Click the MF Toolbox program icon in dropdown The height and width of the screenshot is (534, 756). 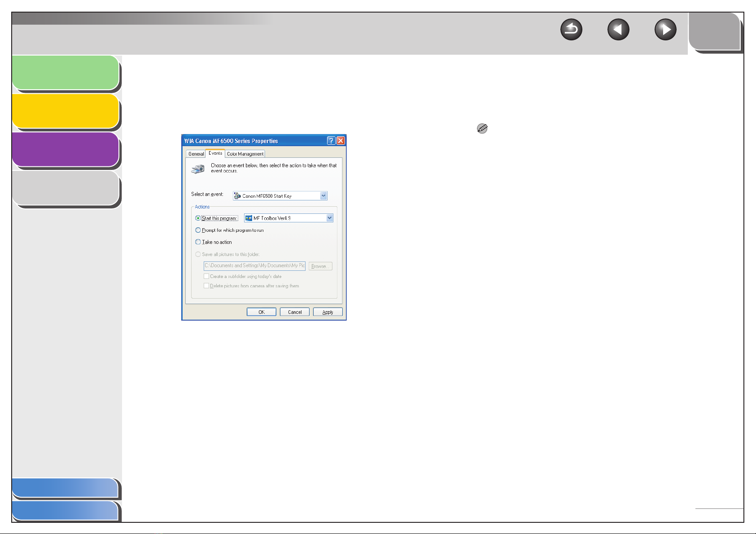click(249, 218)
